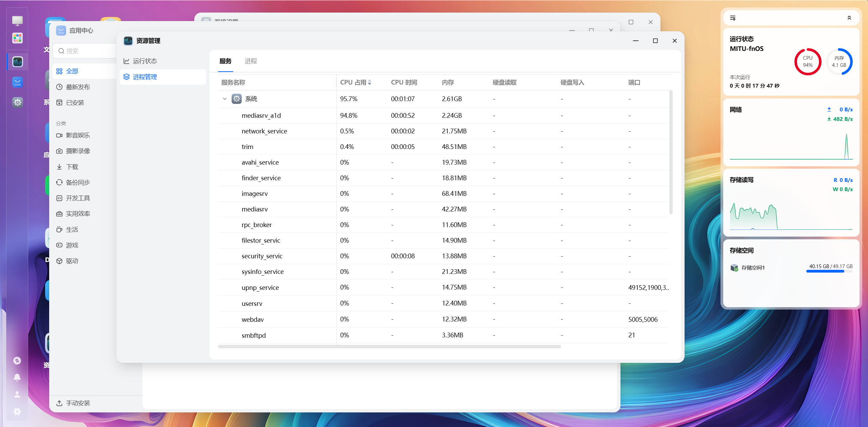Viewport: 868px width, 427px height.
Task: Select the mediasrv_a1d service row
Action: click(261, 115)
